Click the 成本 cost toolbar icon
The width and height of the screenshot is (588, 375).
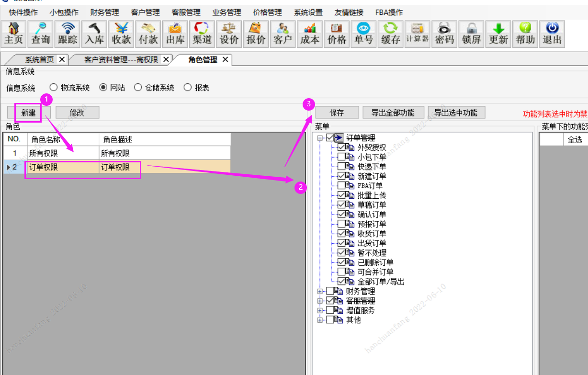[310, 34]
